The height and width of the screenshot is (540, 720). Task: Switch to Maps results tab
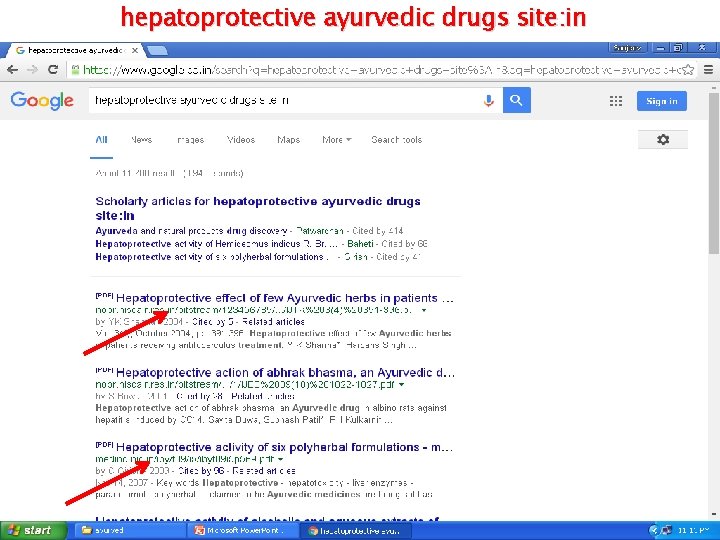(x=288, y=140)
